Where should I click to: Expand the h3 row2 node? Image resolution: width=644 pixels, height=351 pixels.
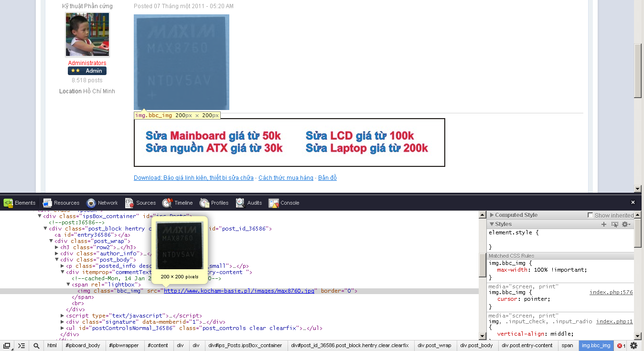pos(57,247)
